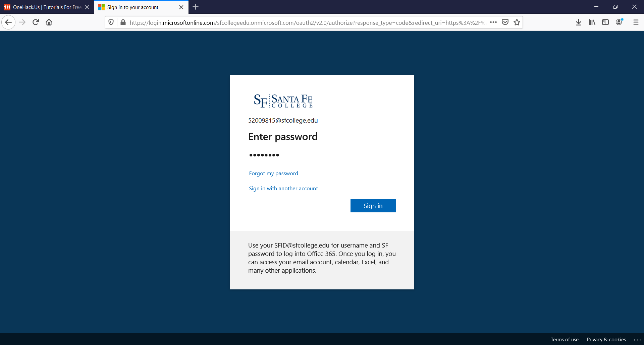Bookmark this page with the star
644x345 pixels.
[517, 22]
